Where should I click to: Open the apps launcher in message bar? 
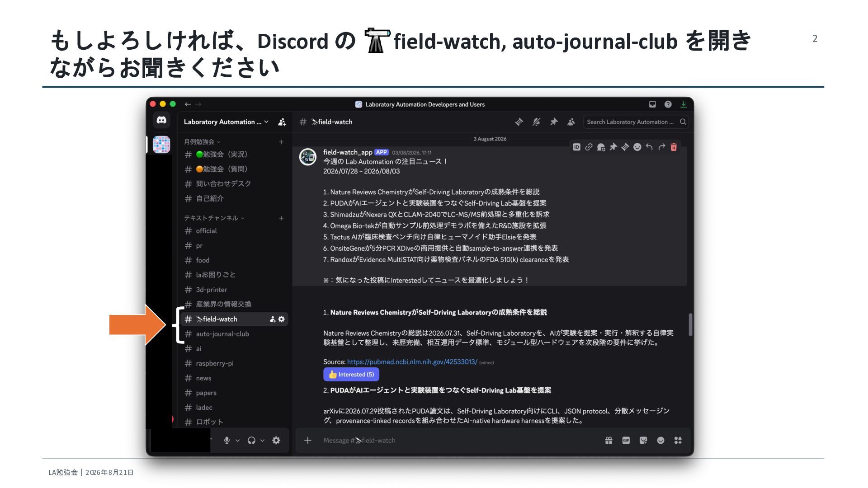pyautogui.click(x=678, y=441)
